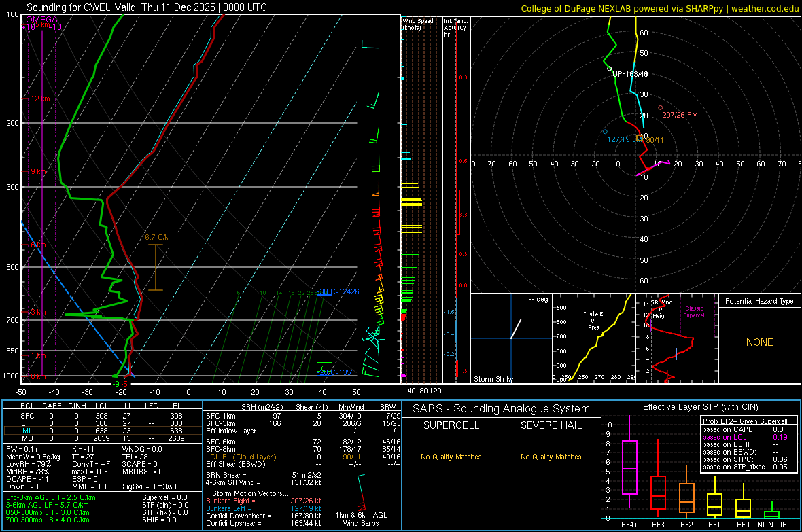Click 'No Quality Matches' under SUPERCELL

pyautogui.click(x=451, y=457)
